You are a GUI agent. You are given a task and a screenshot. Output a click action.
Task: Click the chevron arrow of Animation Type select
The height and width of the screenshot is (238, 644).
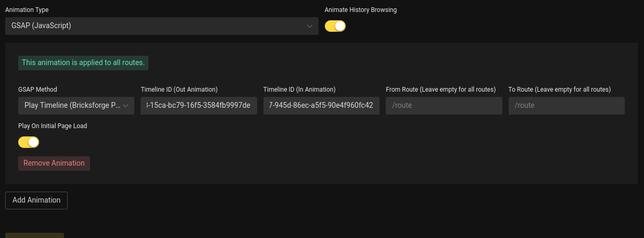pyautogui.click(x=310, y=26)
